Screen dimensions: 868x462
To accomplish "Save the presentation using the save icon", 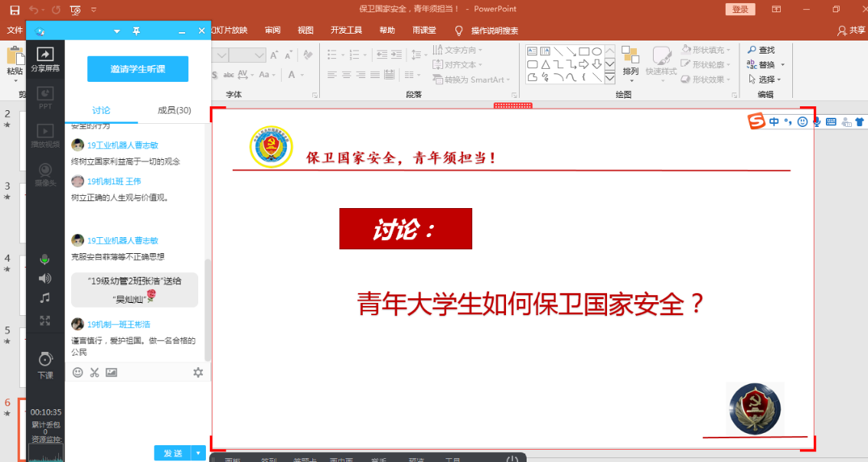I will coord(15,9).
